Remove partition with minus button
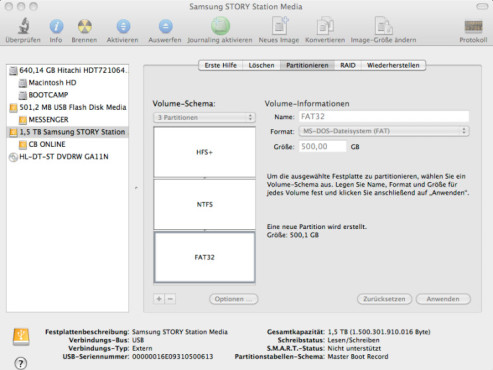493x370 pixels. tap(170, 299)
